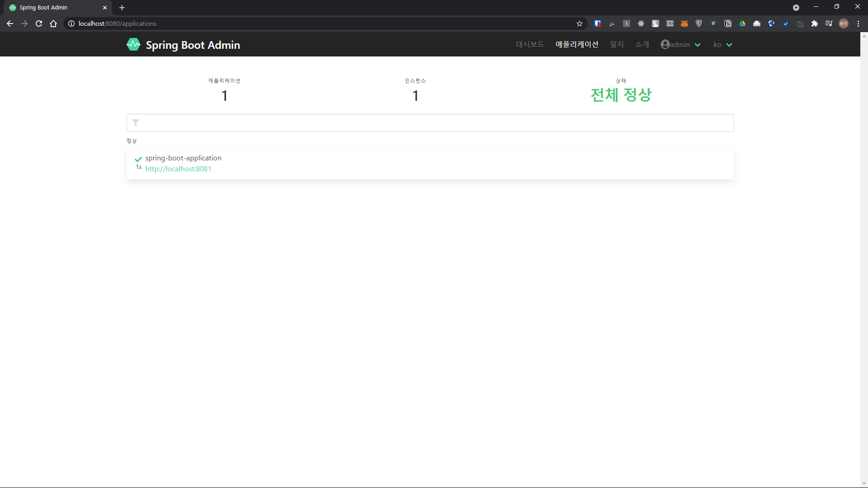Click the site information icon in address bar
The width and height of the screenshot is (868, 488).
tap(71, 23)
